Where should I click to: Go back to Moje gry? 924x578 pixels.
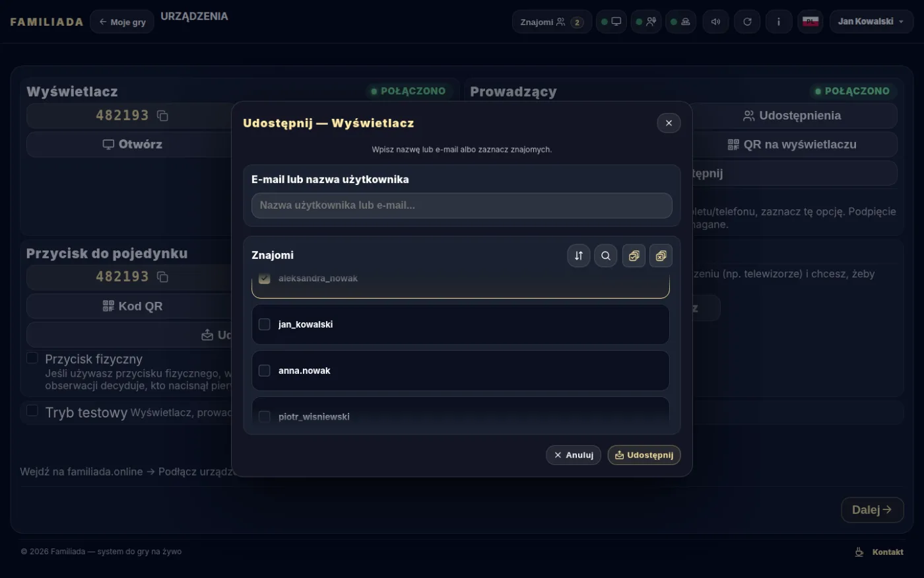point(122,22)
